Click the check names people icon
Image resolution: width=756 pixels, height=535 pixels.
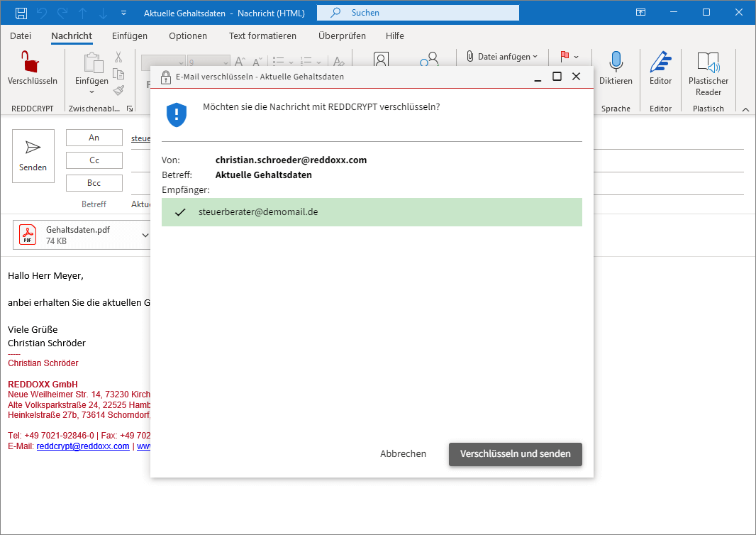[x=429, y=59]
